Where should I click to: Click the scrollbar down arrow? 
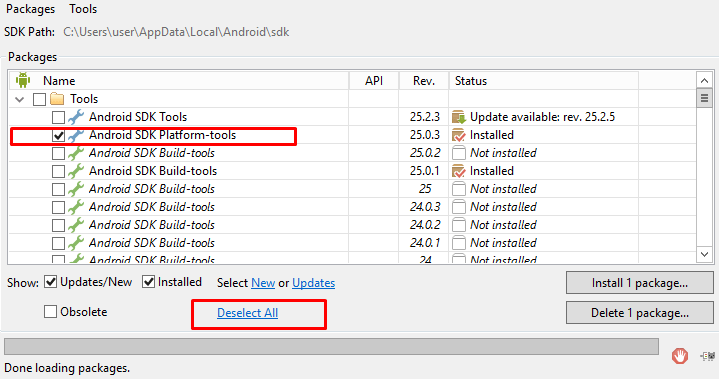tap(704, 254)
